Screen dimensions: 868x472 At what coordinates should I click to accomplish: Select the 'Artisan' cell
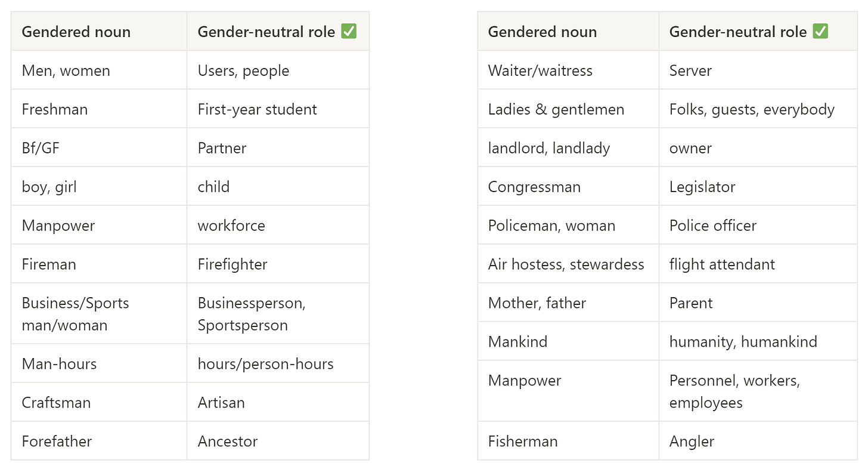tap(278, 402)
